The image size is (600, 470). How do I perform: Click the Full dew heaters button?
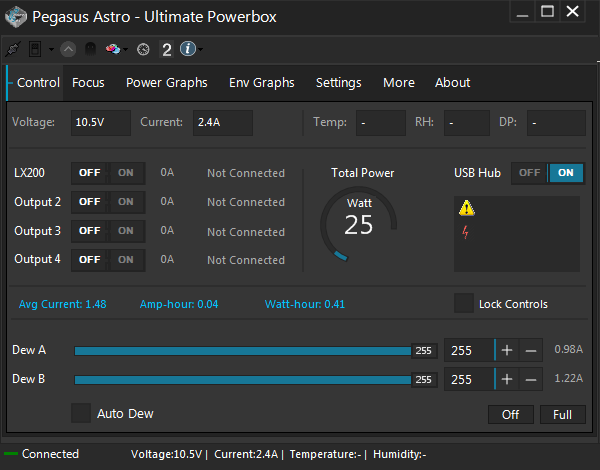562,415
